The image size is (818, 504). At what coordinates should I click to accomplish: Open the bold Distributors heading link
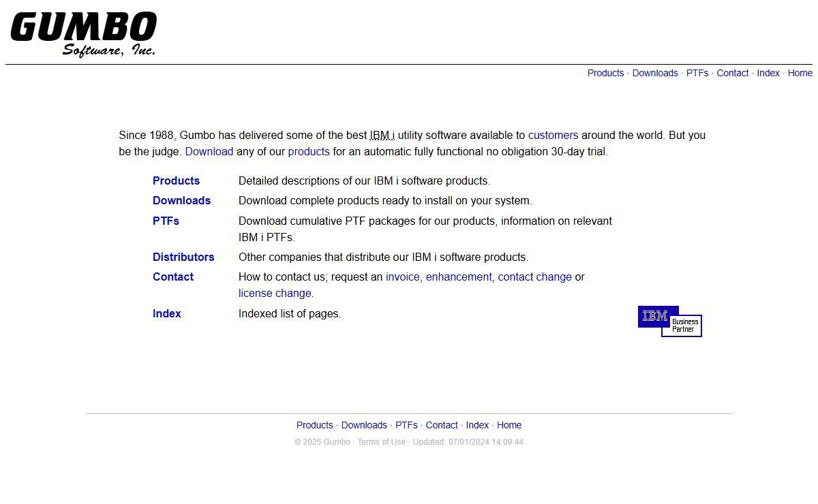click(x=183, y=257)
